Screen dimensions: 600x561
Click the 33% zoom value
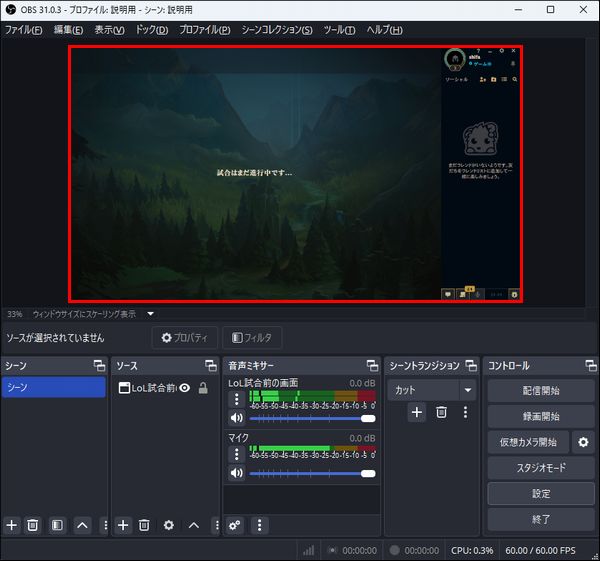(x=15, y=314)
